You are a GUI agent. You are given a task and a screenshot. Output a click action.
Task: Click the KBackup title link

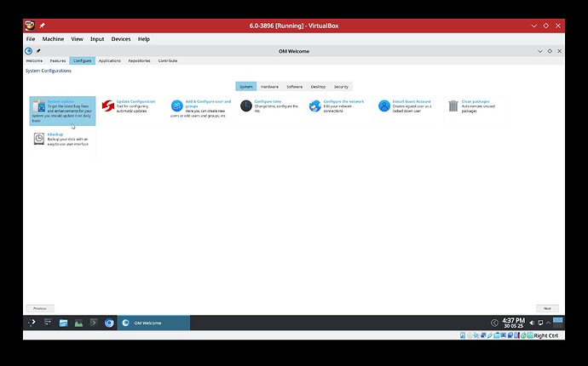click(x=55, y=134)
